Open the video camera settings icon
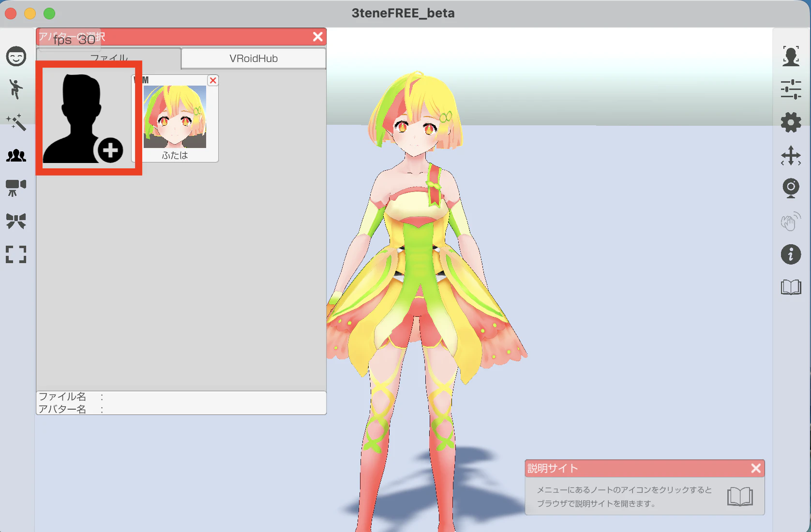Image resolution: width=811 pixels, height=532 pixels. point(16,188)
